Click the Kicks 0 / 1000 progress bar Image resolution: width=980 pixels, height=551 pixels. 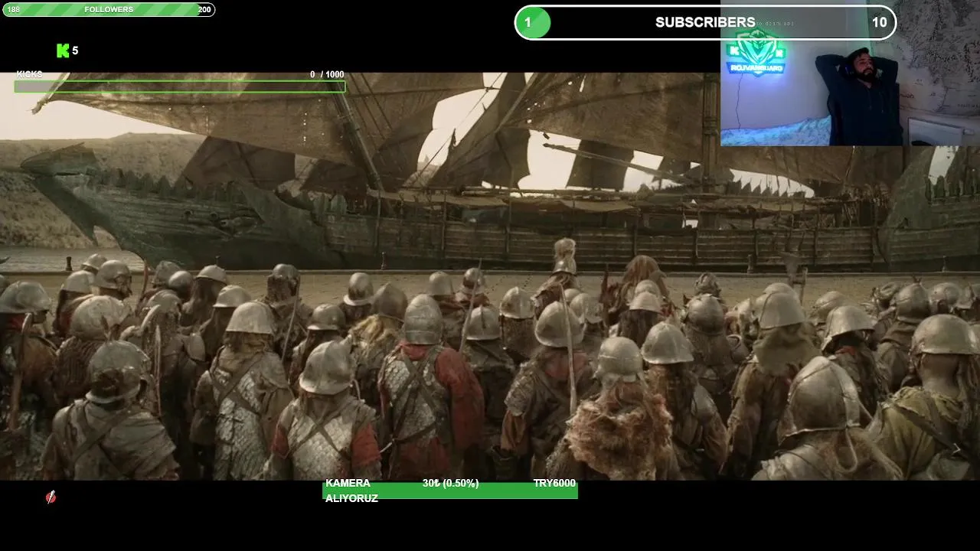tap(180, 86)
